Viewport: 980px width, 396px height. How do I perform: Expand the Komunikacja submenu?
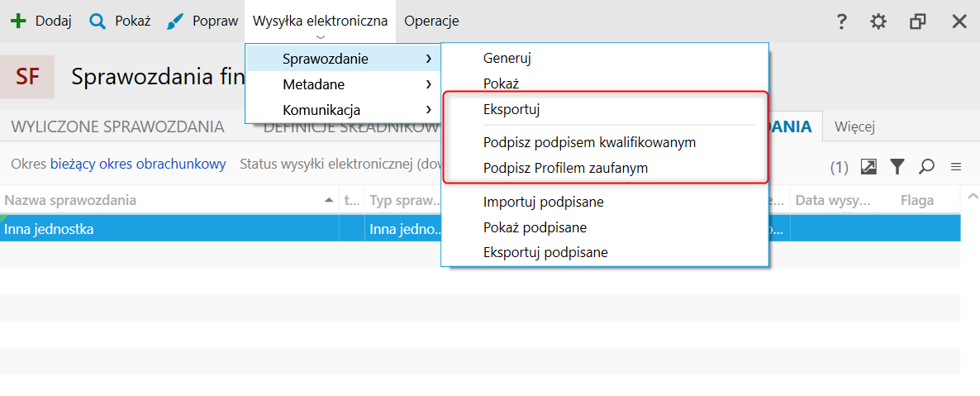(343, 110)
